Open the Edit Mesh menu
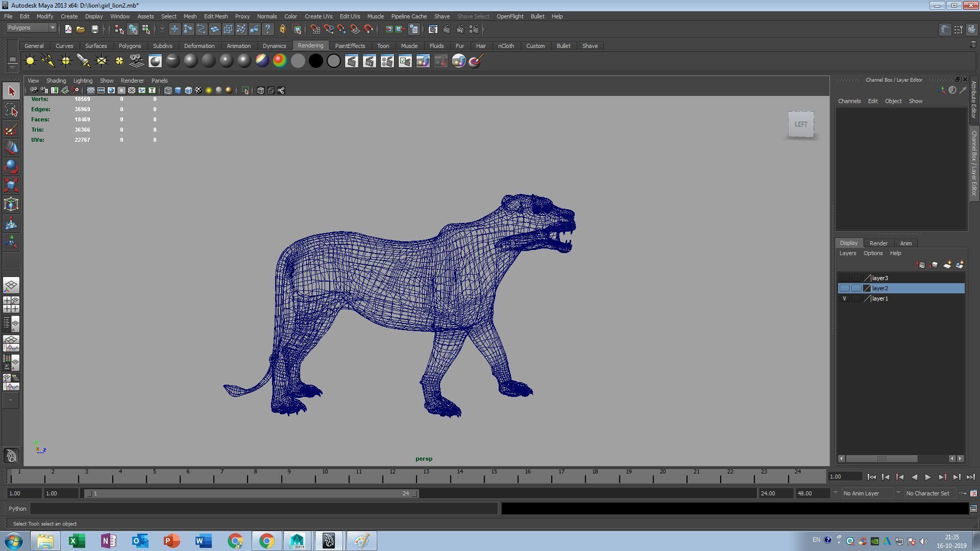The width and height of the screenshot is (980, 551). coord(215,16)
